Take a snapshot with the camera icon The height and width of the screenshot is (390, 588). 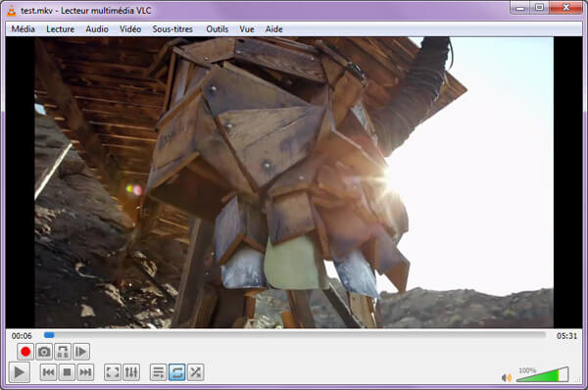44,352
